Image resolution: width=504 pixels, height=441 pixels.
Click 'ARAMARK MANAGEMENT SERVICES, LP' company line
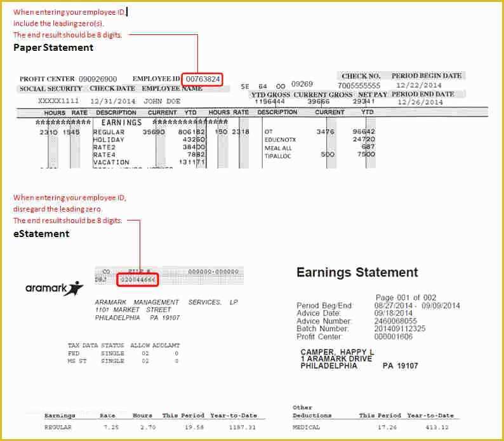point(166,302)
